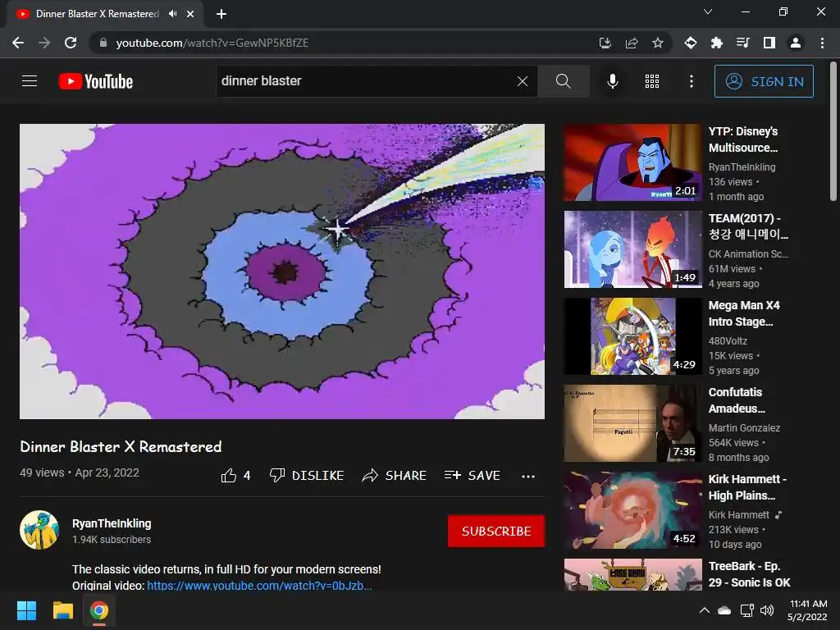Click the DISLIKE button
This screenshot has height=630, width=840.
pos(307,476)
